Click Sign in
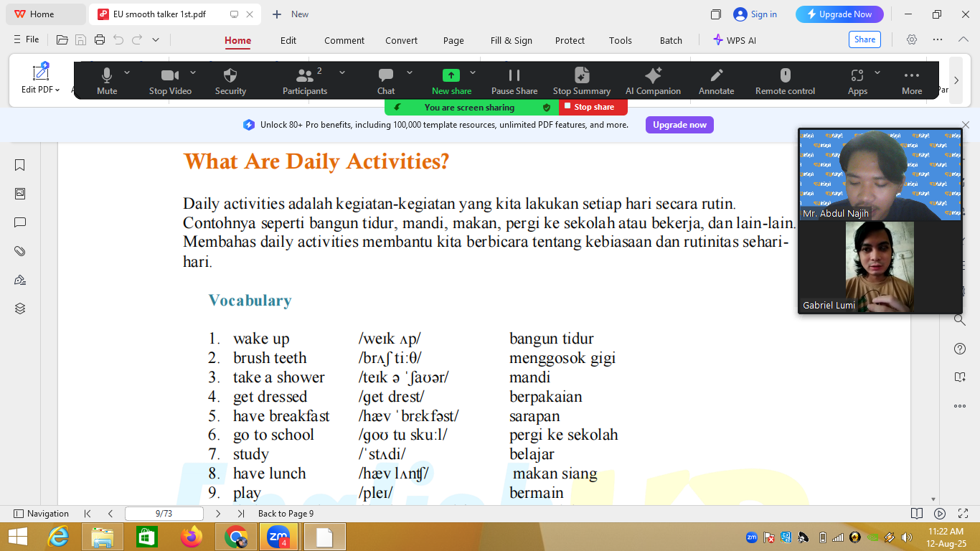980x551 pixels. pos(755,14)
